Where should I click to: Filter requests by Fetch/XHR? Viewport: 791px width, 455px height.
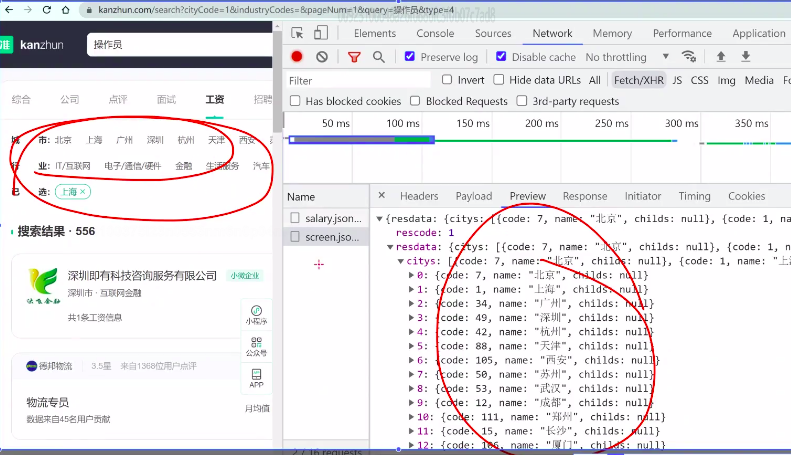click(638, 80)
